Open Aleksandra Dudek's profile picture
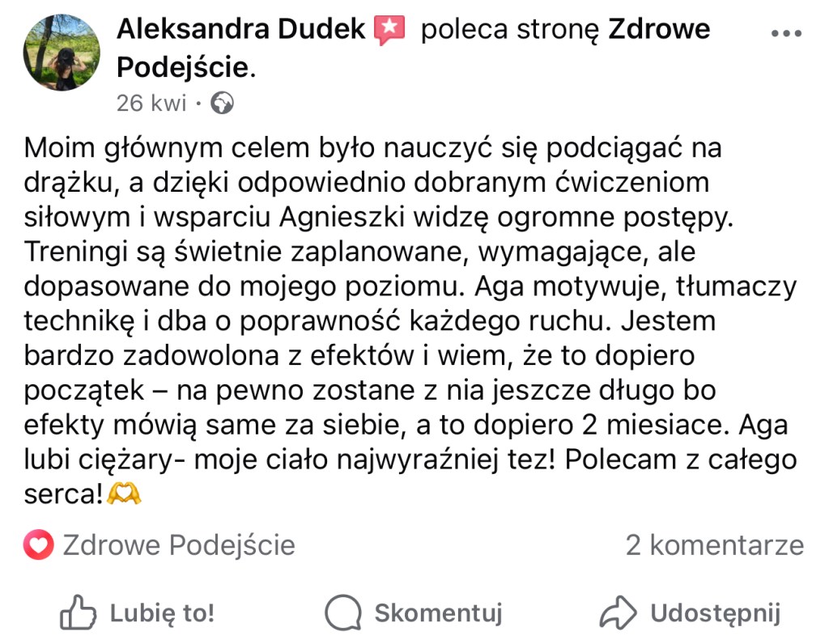829x644 pixels. point(63,52)
